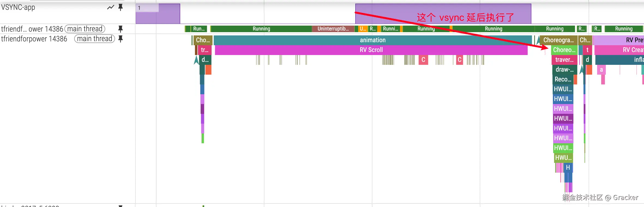Screen dimensions: 644x207
Task: Select the tr… slice under Cho…
Action: pyautogui.click(x=204, y=50)
